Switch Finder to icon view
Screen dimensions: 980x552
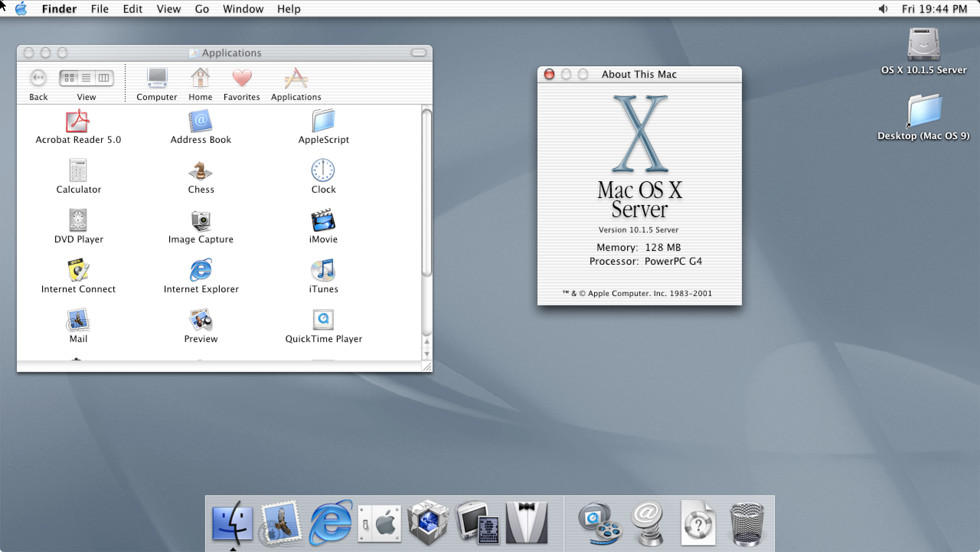click(x=69, y=77)
